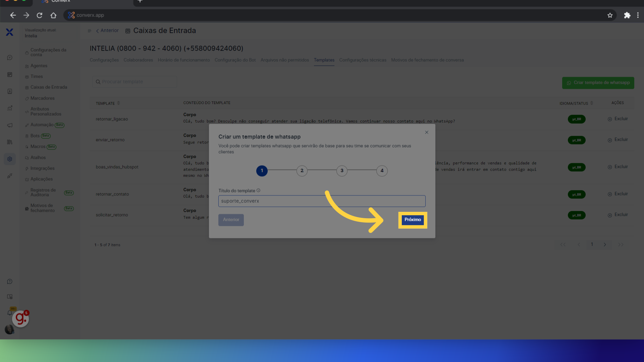The width and height of the screenshot is (644, 362).
Task: Sort by the TEMPLATE column
Action: 108,103
